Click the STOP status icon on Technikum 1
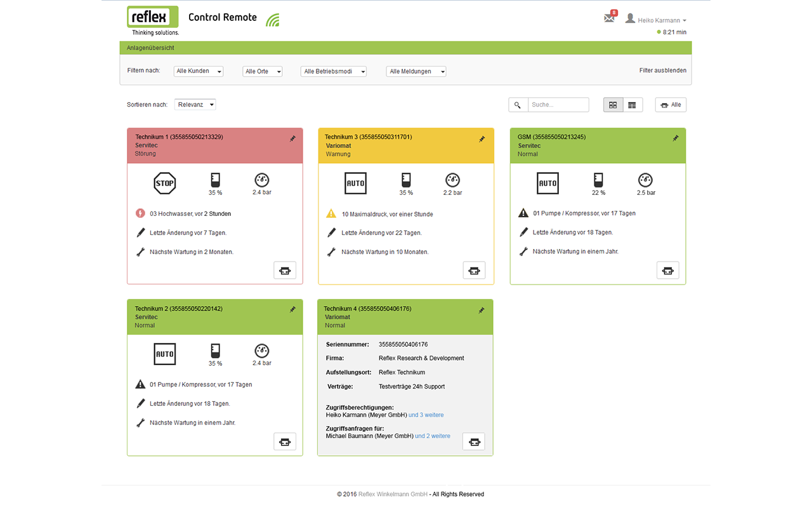This screenshot has width=812, height=508. coord(164,184)
